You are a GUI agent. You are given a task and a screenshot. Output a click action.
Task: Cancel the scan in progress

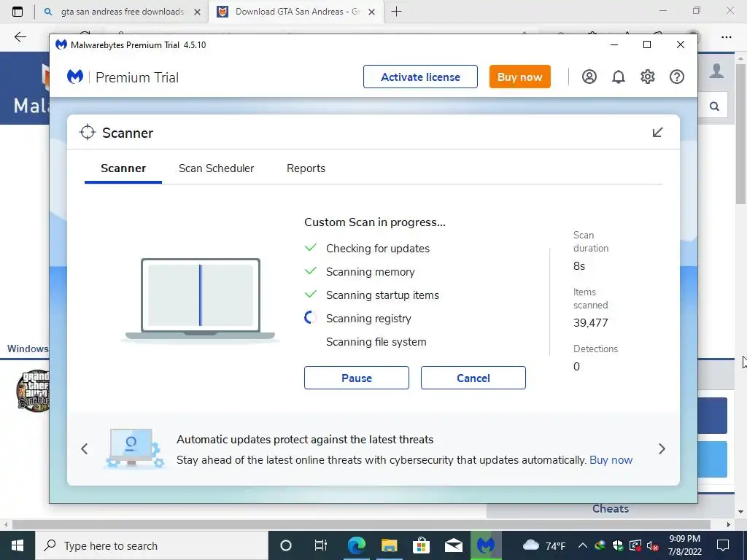click(x=473, y=378)
